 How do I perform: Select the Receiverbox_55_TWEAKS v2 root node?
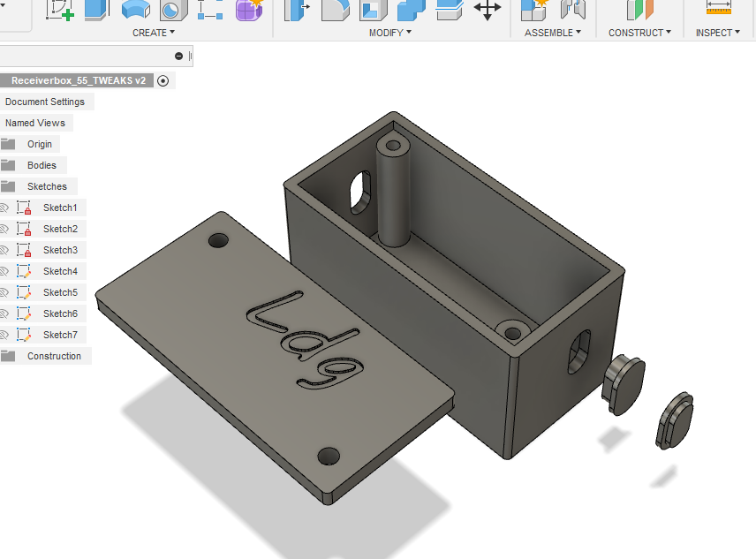pyautogui.click(x=78, y=80)
